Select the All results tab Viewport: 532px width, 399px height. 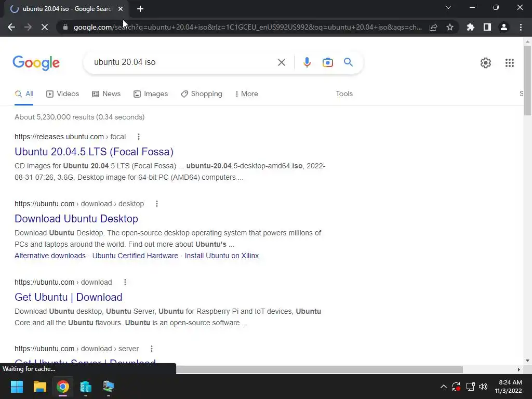(24, 94)
